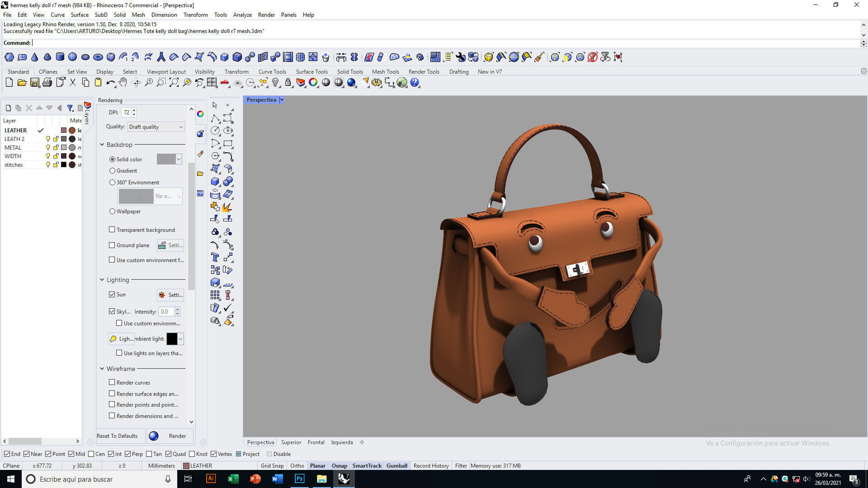Viewport: 868px width, 488px height.
Task: Click the Zoom Extents icon
Action: tap(174, 83)
